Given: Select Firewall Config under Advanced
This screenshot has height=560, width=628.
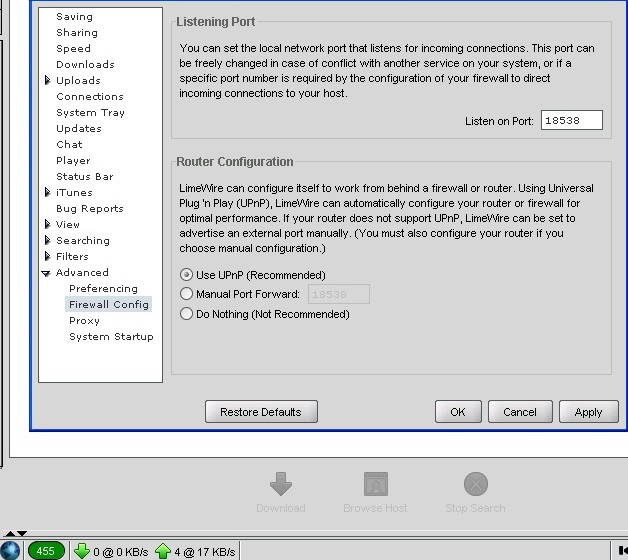Looking at the screenshot, I should [x=109, y=304].
